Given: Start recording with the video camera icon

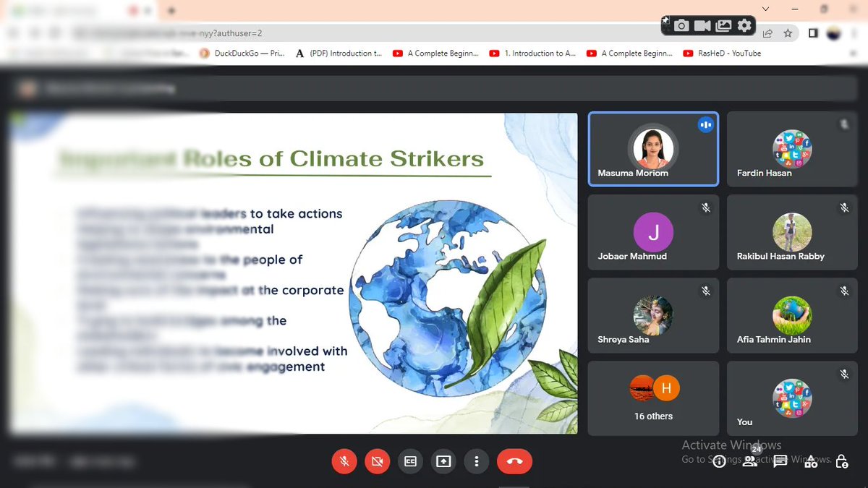Looking at the screenshot, I should click(702, 26).
